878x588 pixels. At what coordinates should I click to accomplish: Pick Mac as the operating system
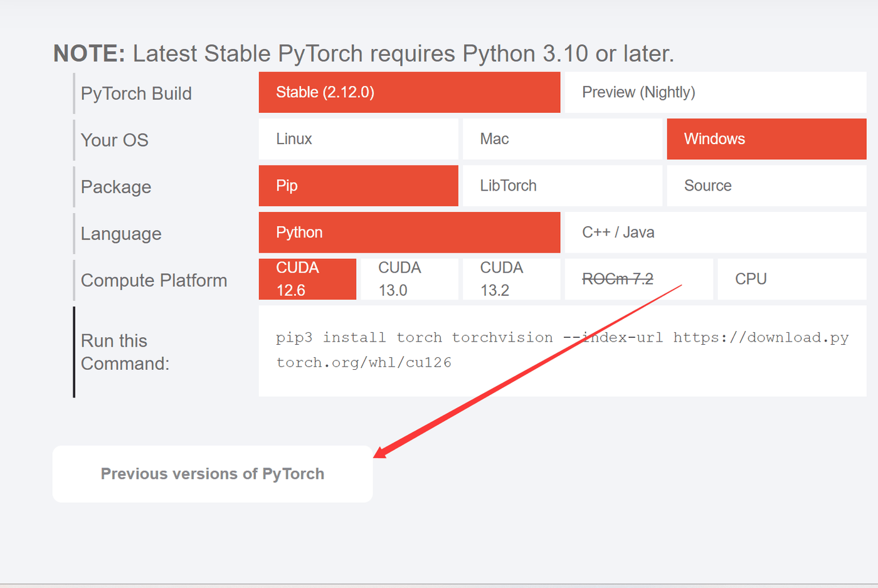pos(563,139)
